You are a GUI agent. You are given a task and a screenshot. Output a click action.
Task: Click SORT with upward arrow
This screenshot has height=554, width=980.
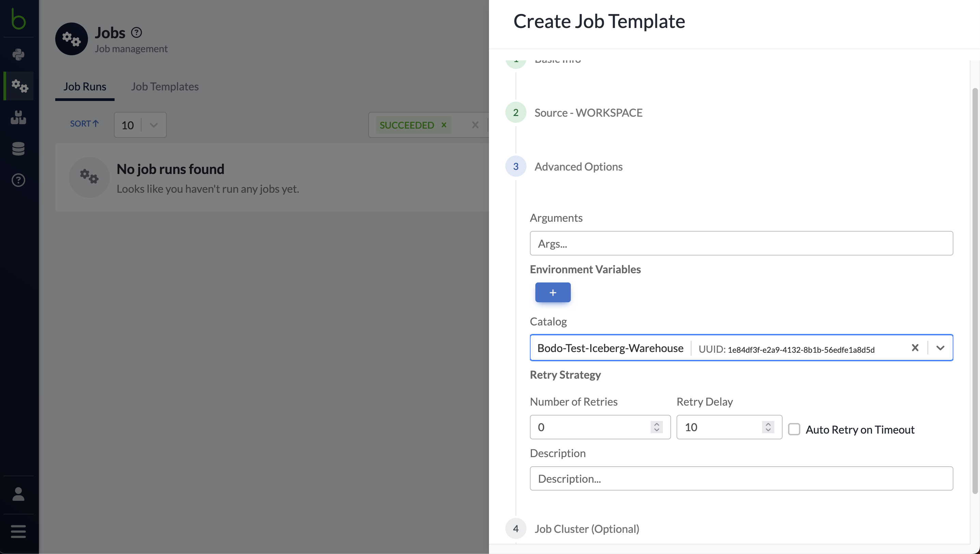click(x=84, y=123)
